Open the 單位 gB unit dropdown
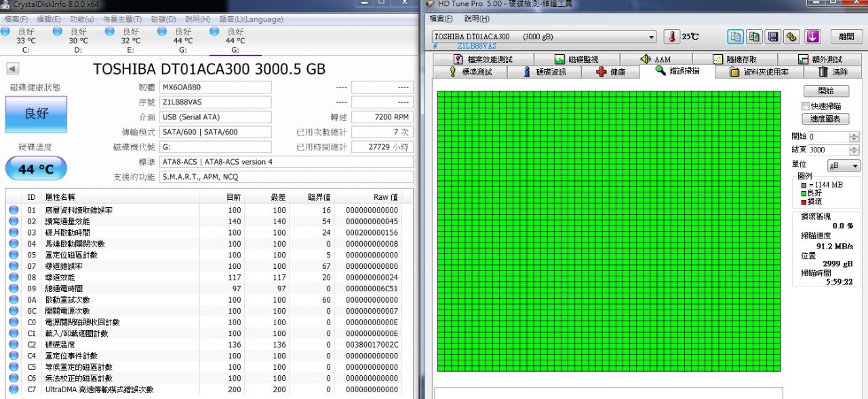 click(x=843, y=166)
